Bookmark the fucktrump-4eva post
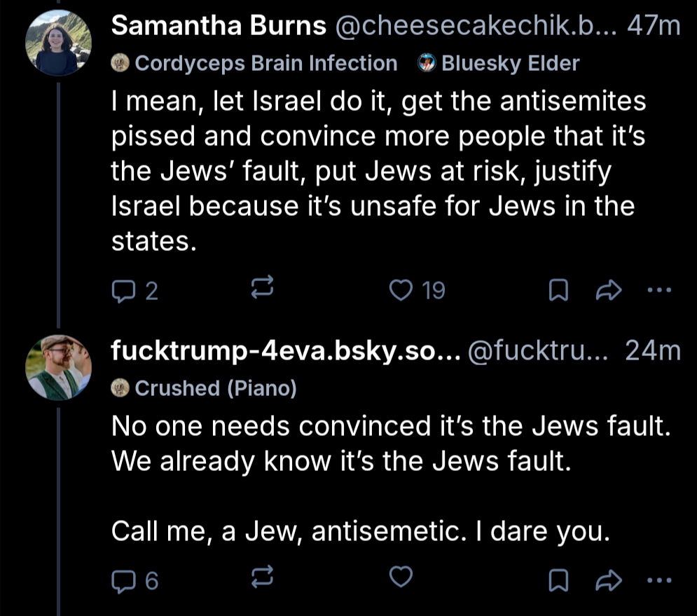Image resolution: width=697 pixels, height=616 pixels. (556, 579)
